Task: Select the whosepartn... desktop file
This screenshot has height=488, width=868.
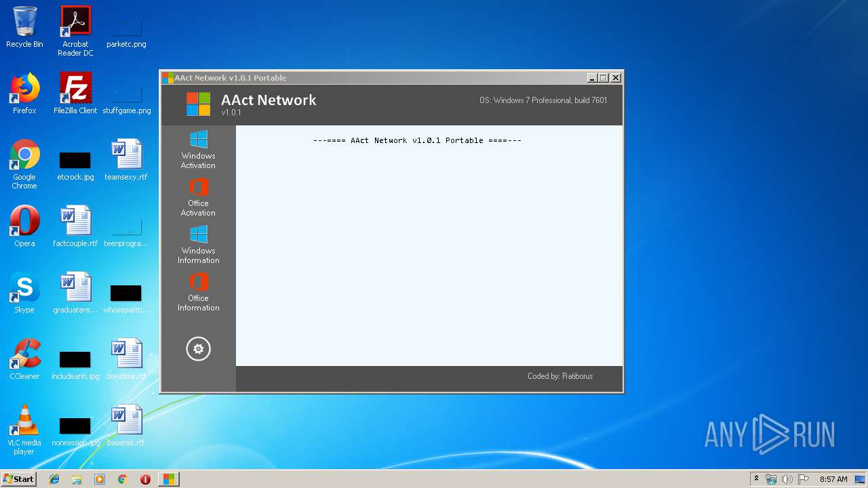Action: click(126, 298)
